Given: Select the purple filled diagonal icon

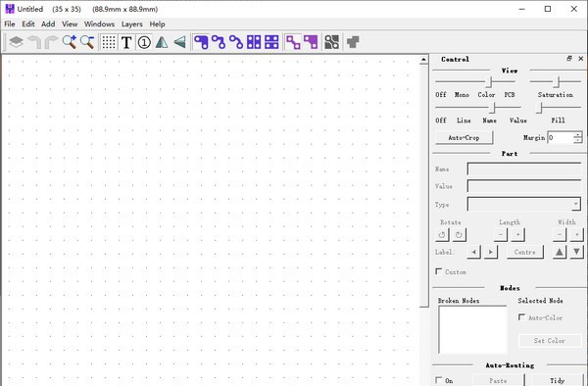Looking at the screenshot, I should click(311, 42).
